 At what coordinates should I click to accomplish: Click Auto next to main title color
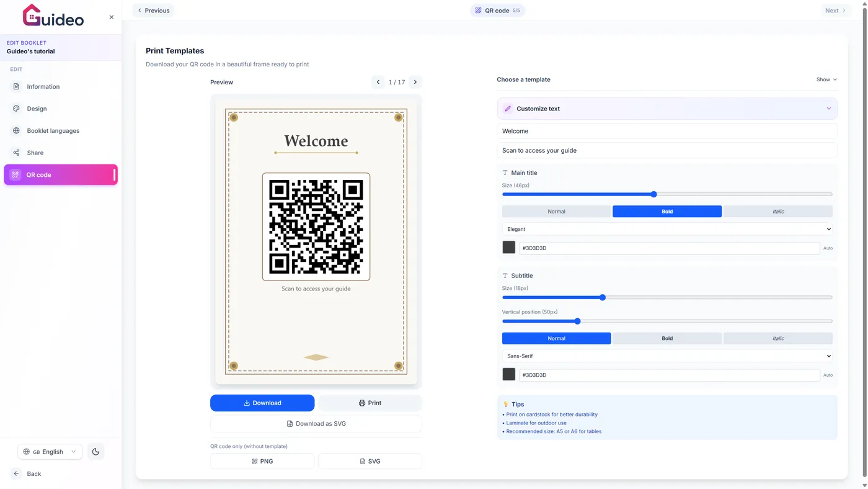(x=828, y=248)
